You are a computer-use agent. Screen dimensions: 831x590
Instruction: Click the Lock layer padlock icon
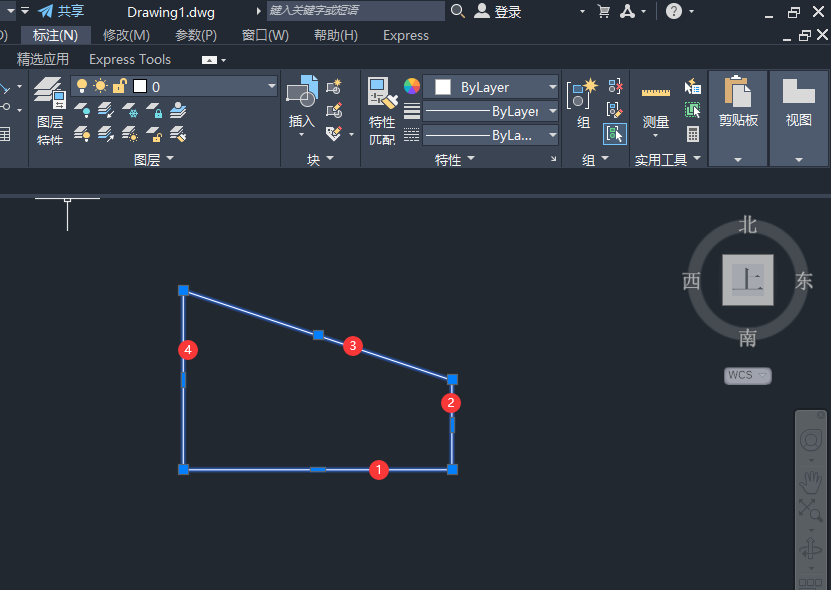154,110
